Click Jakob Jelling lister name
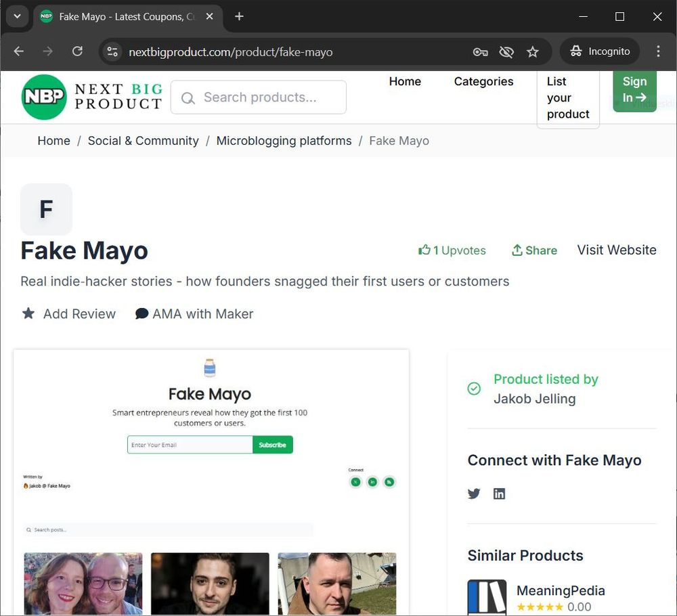Screen dimensions: 677x616 pos(535,399)
